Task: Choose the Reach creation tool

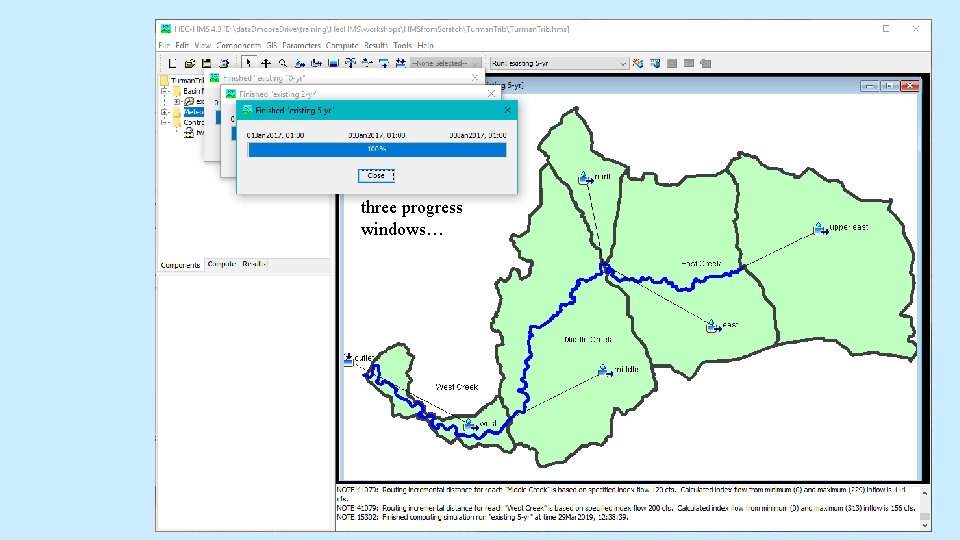Action: 317,63
